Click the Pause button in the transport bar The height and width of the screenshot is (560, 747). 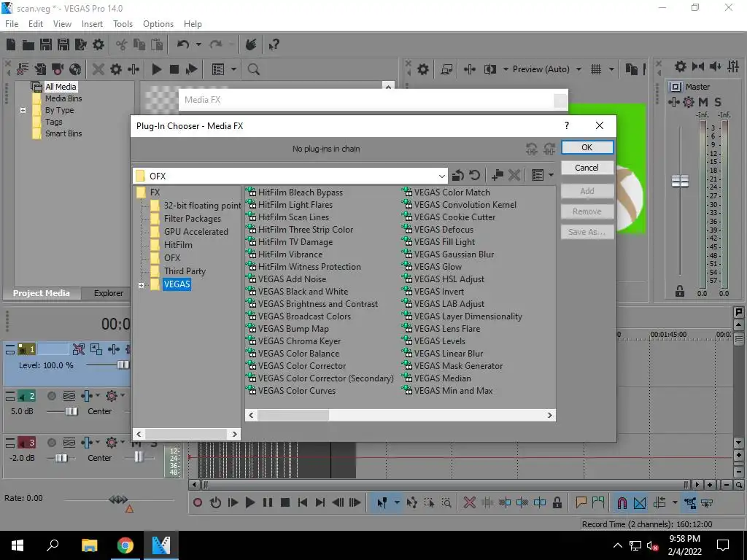coord(268,502)
